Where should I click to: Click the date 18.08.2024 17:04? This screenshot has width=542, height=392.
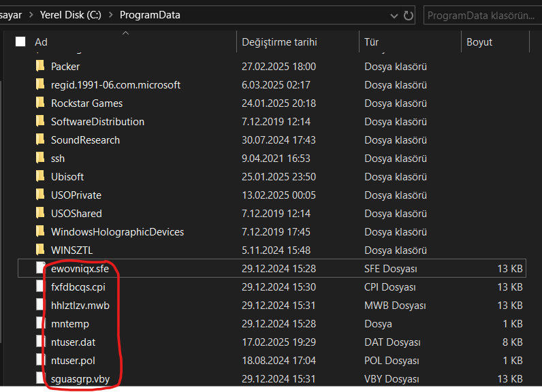pyautogui.click(x=279, y=361)
